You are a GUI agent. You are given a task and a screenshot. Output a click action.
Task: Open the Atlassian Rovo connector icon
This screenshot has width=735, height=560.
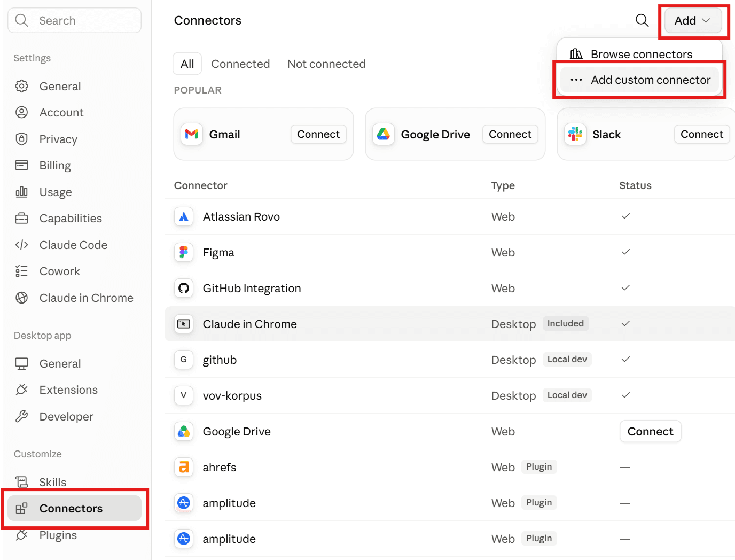[184, 216]
